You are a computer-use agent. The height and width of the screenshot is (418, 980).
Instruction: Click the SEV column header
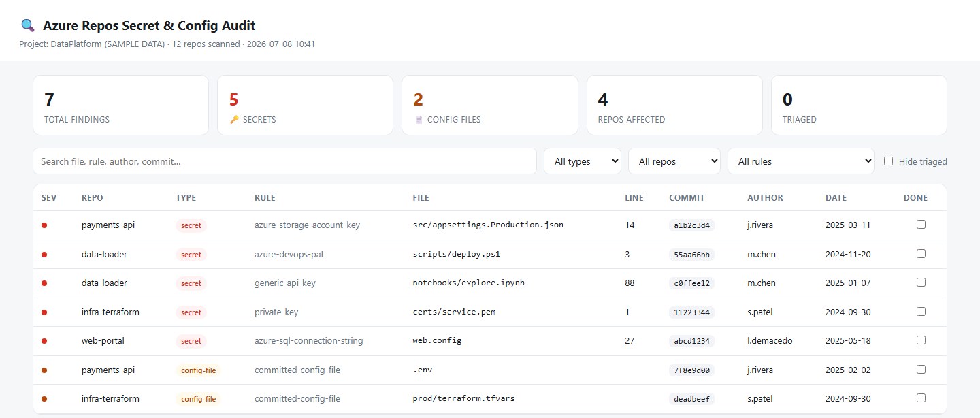click(x=49, y=198)
